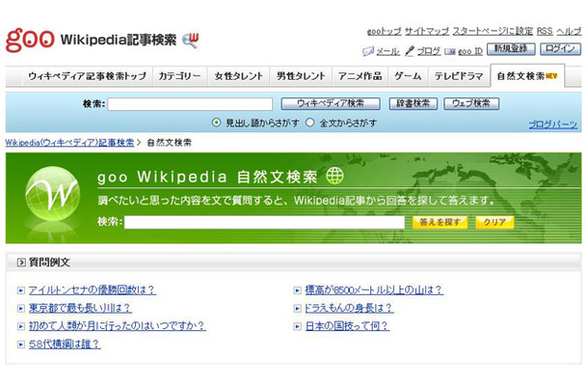The image size is (588, 386).
Task: Focus the top 検索 input field
Action: coord(190,104)
